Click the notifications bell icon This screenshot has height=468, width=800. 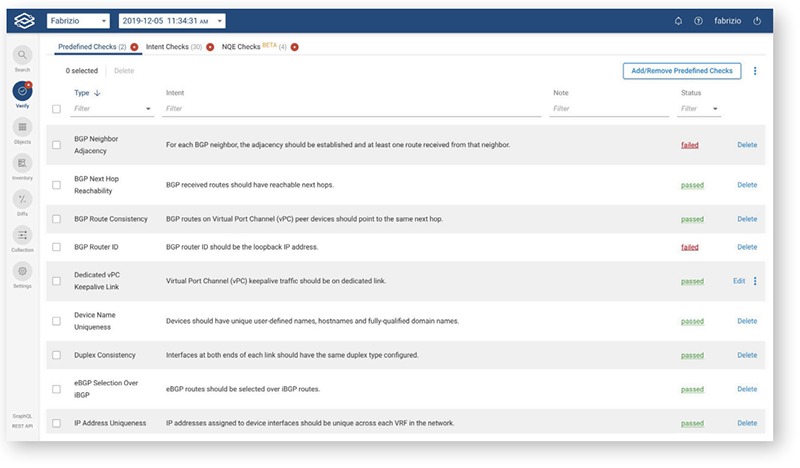pos(679,21)
